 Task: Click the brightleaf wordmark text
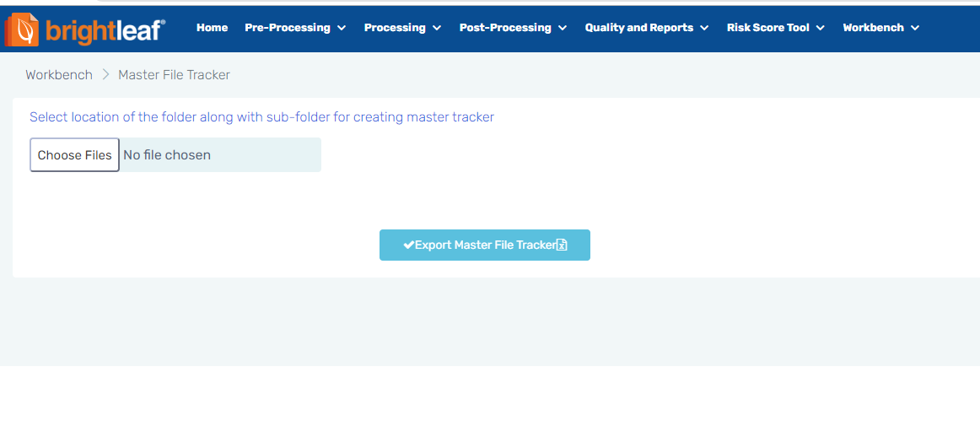click(x=105, y=30)
